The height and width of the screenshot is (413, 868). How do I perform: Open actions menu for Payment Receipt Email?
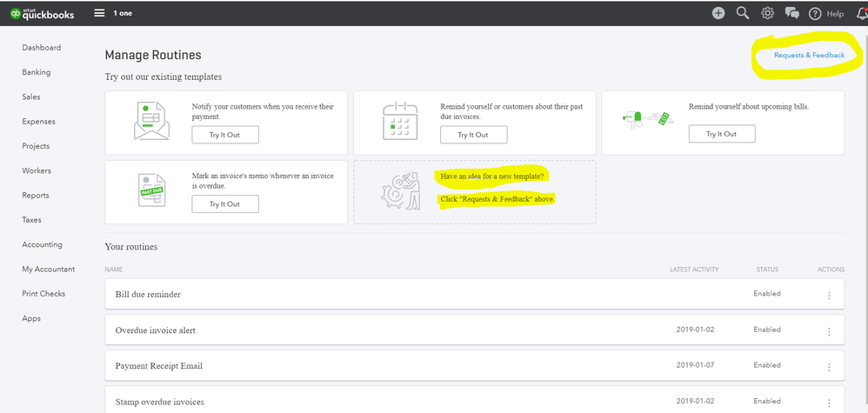(829, 367)
